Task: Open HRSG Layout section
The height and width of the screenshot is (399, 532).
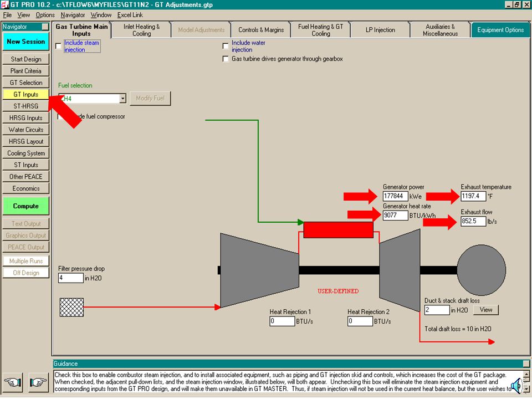Action: (26, 141)
